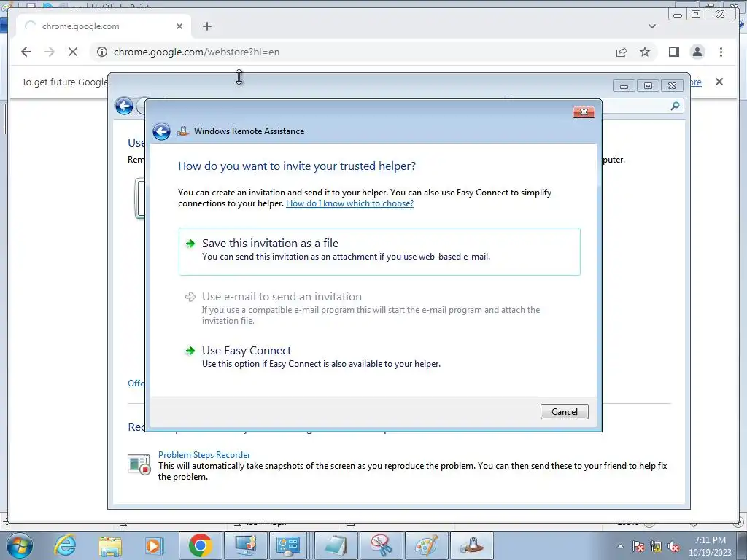Maximize the Help window behind dialog

pos(648,86)
